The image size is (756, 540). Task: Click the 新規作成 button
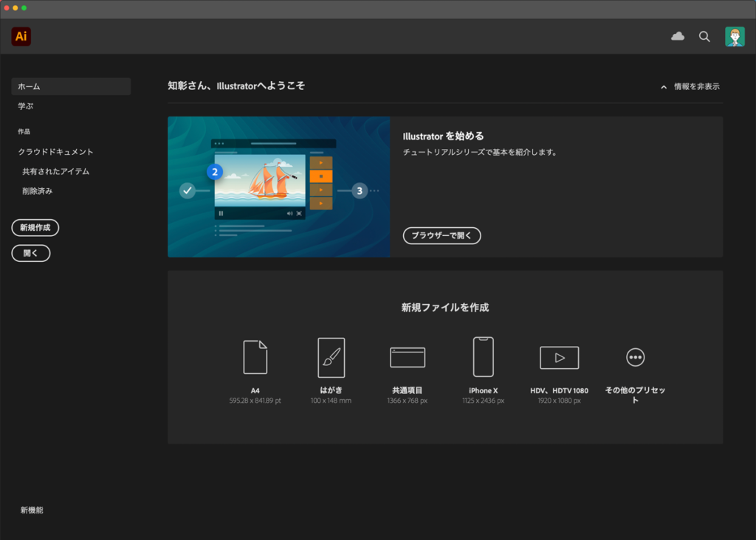35,228
